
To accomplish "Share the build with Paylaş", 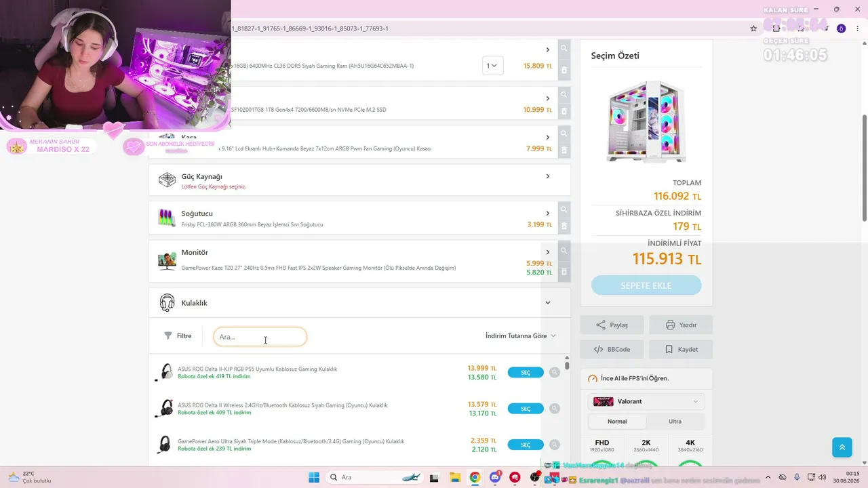I will pyautogui.click(x=612, y=325).
